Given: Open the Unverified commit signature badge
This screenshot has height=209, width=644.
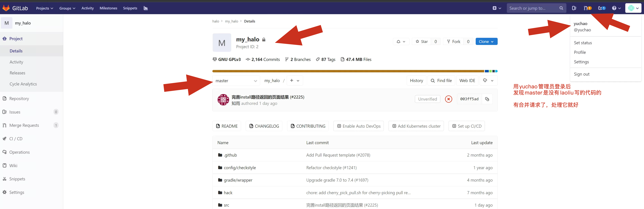Looking at the screenshot, I should (427, 99).
